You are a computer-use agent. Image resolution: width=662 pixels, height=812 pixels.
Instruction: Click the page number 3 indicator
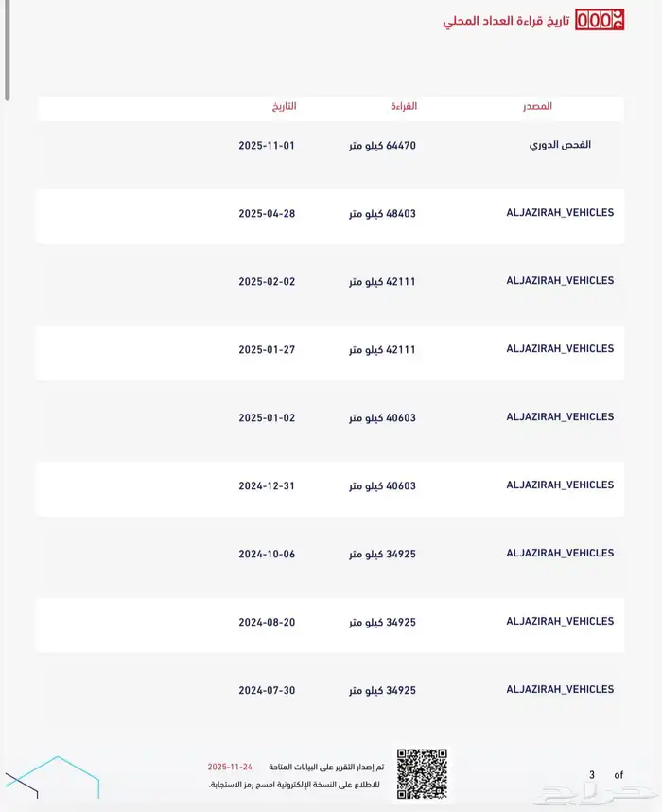click(592, 775)
